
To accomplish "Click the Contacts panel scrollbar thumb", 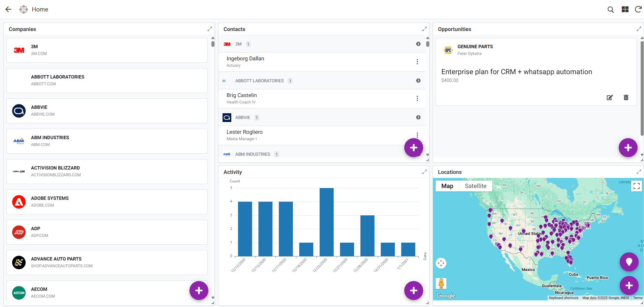I will (x=428, y=44).
